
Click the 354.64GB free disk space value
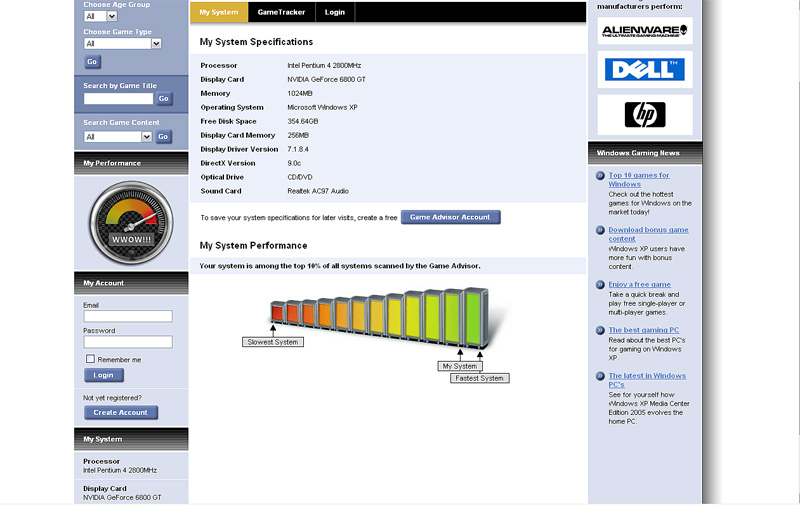point(303,121)
